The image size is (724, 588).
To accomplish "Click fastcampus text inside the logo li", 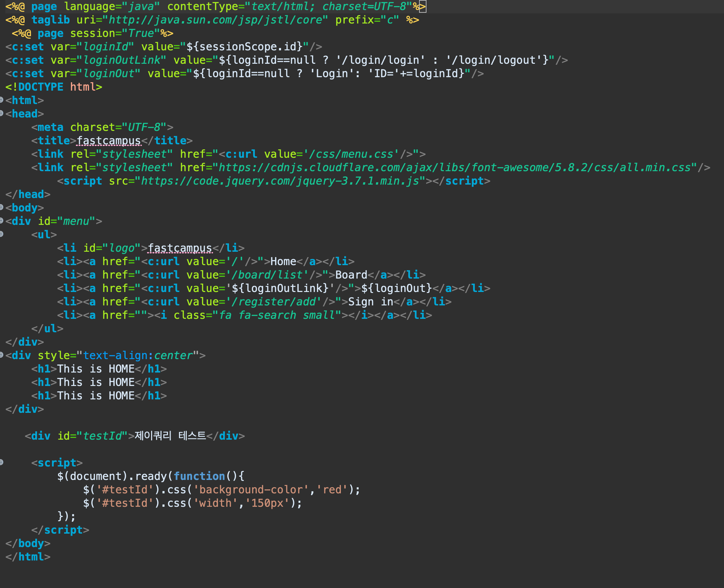I will coord(180,248).
